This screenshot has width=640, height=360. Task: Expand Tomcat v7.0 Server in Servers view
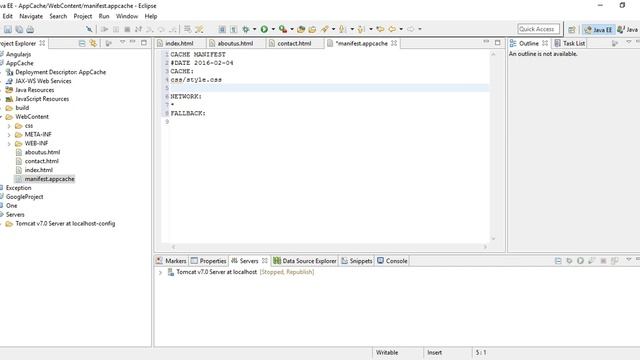tap(160, 272)
